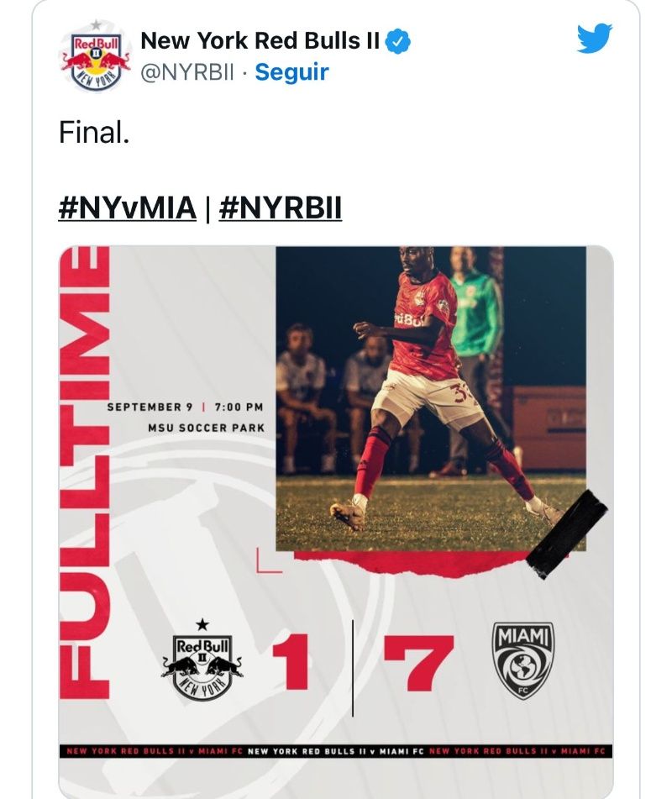672x799 pixels.
Task: Open the Twitter bird logo
Action: click(594, 38)
